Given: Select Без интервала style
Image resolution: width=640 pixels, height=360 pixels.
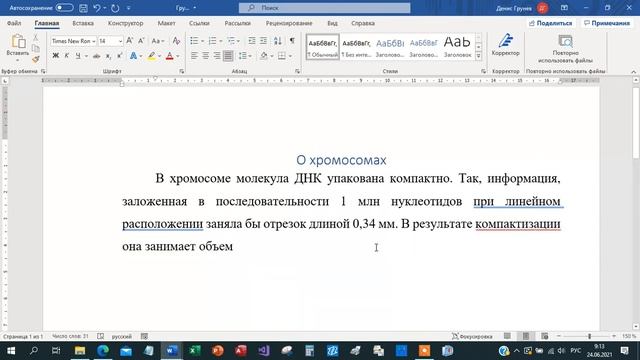Looking at the screenshot, I should [356, 47].
